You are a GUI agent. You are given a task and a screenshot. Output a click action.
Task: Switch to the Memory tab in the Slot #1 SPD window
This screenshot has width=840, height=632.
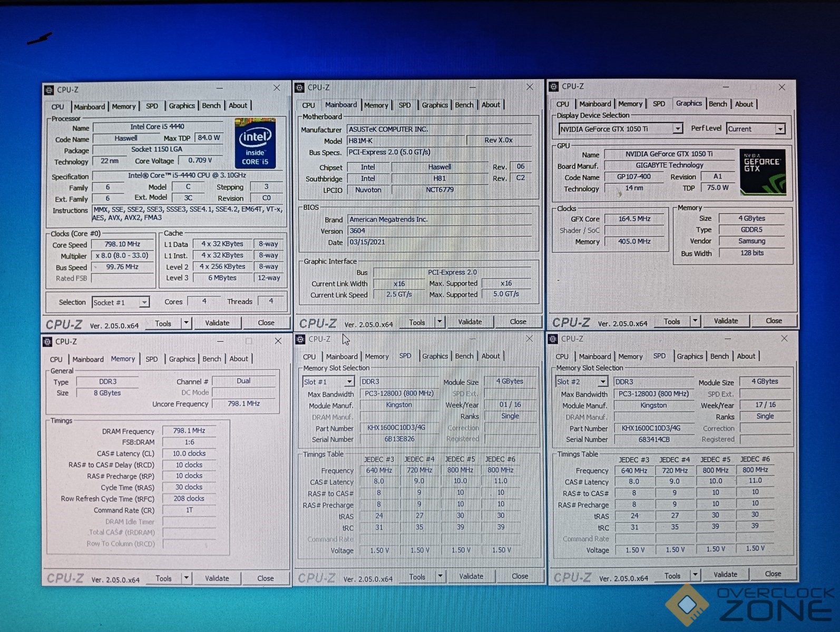tap(377, 357)
